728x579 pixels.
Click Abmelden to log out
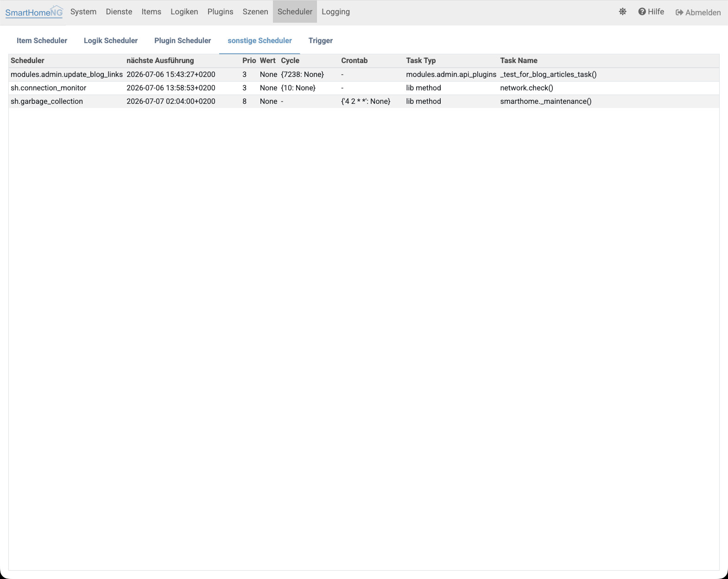[x=698, y=13]
